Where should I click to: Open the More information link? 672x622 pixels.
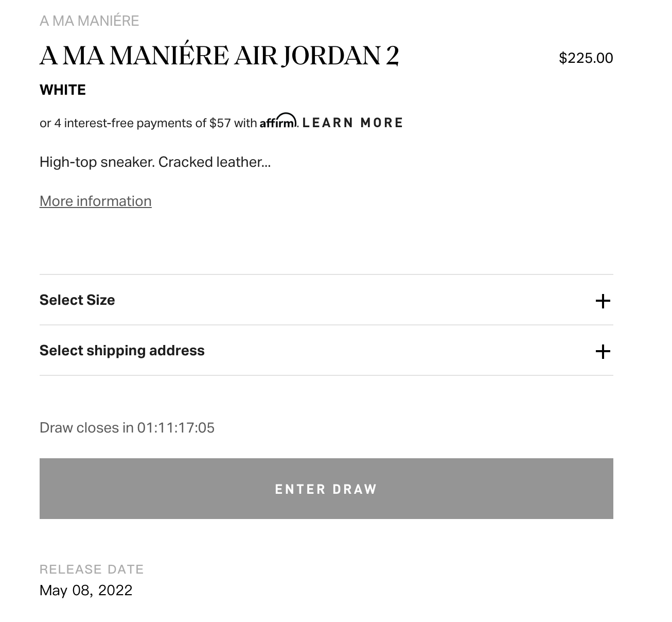[95, 201]
